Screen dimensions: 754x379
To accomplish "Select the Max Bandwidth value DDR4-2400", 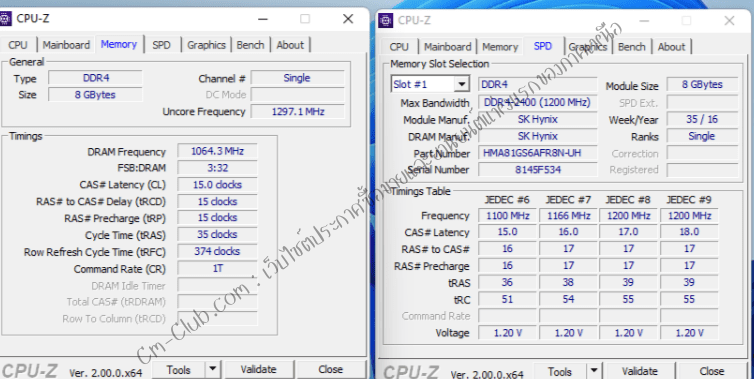I will point(538,102).
